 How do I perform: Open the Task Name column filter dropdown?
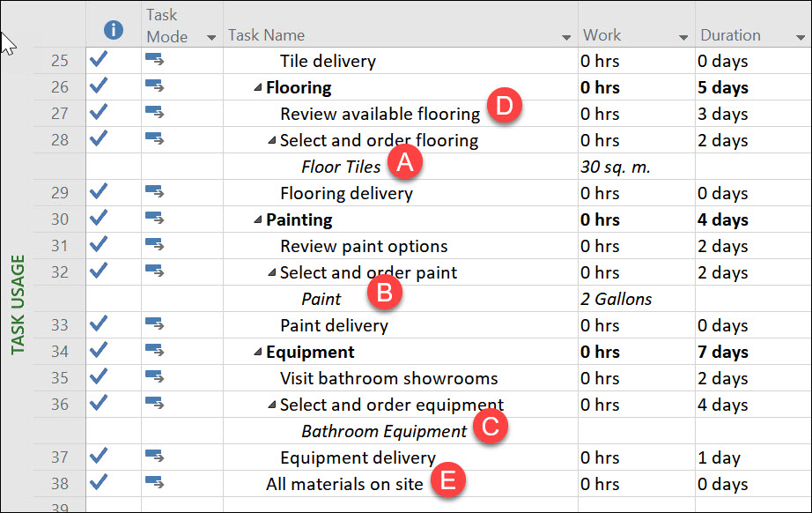tap(566, 37)
